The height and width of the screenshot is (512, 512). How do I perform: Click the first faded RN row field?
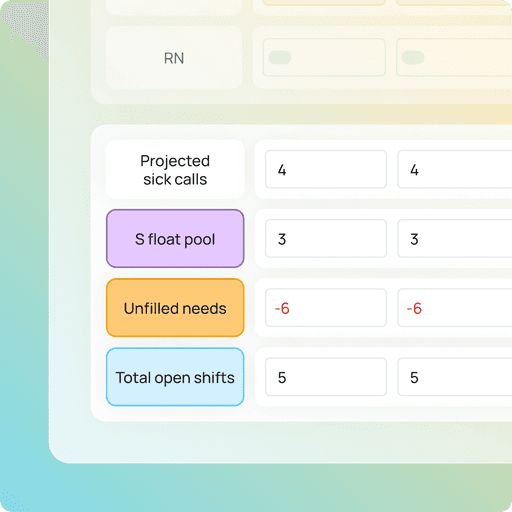(324, 57)
